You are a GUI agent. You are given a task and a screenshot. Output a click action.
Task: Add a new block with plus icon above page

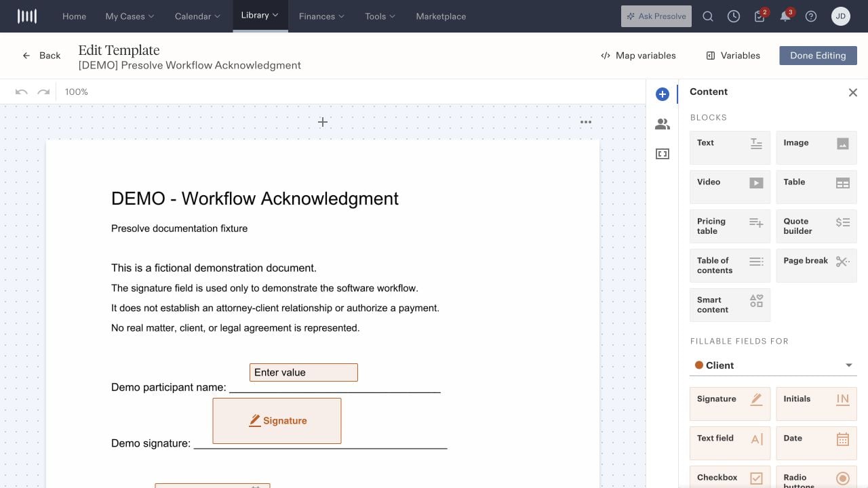[323, 122]
